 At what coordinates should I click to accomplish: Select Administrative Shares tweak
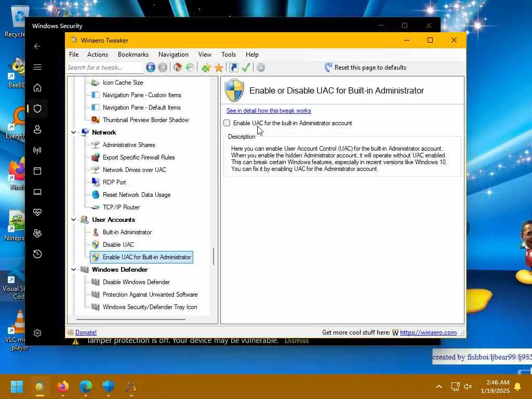pos(129,145)
